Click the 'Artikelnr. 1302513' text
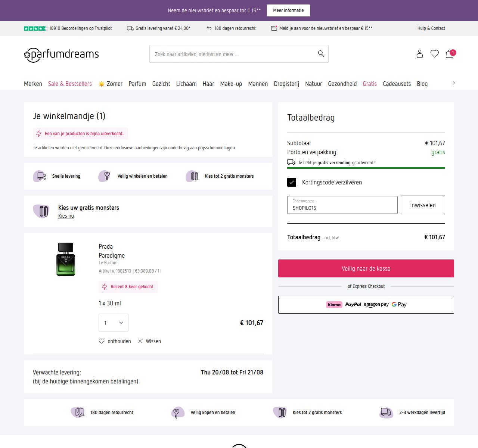478x448 pixels. pyautogui.click(x=115, y=271)
